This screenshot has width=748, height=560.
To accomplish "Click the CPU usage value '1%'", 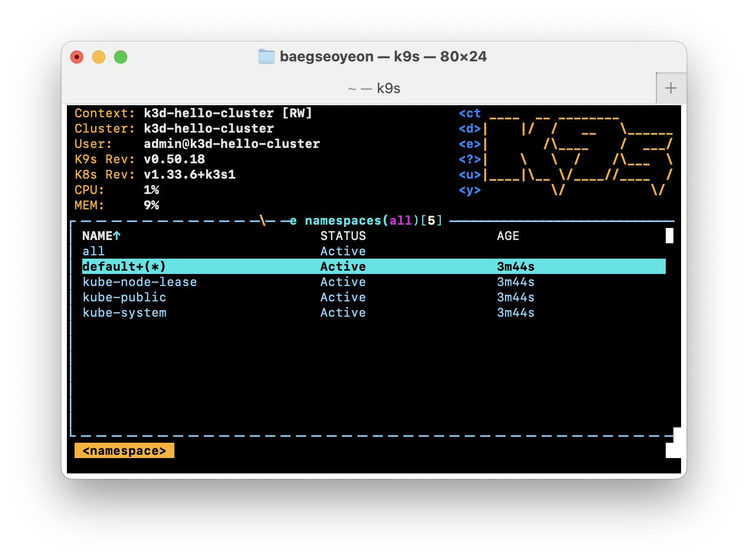I will pos(151,190).
